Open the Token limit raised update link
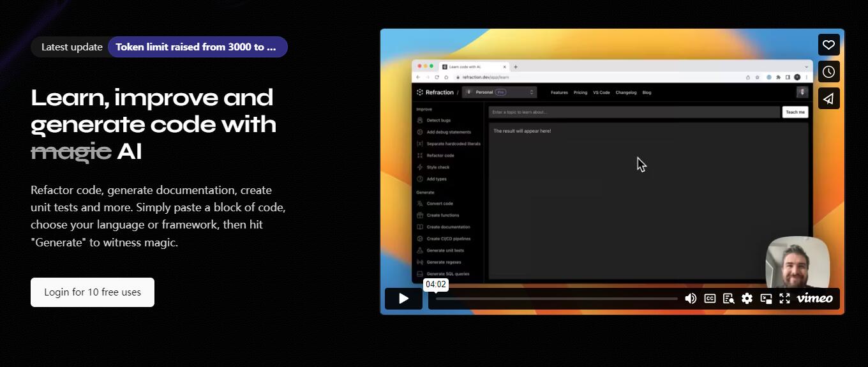The image size is (868, 367). (x=198, y=47)
